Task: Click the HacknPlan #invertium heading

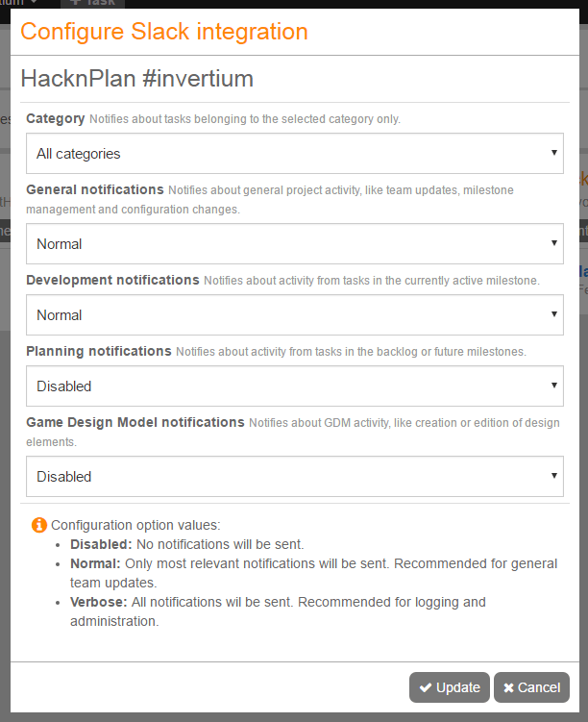Action: [136, 78]
